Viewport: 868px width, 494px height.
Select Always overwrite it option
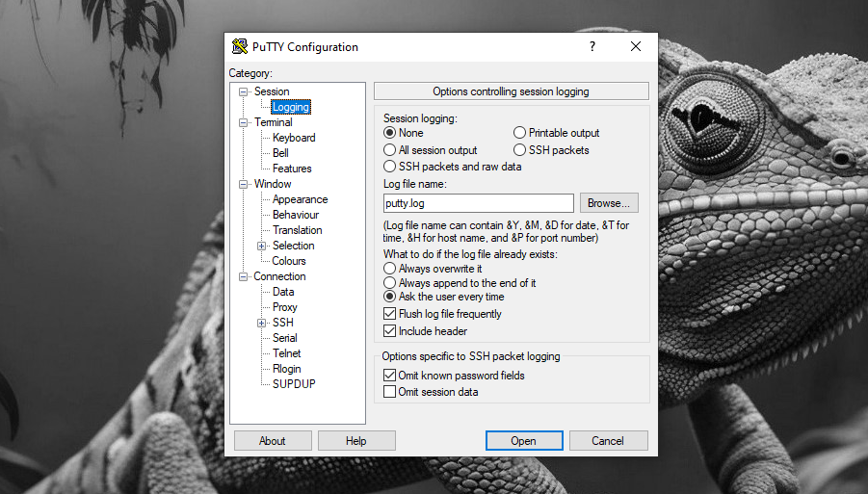pos(390,269)
